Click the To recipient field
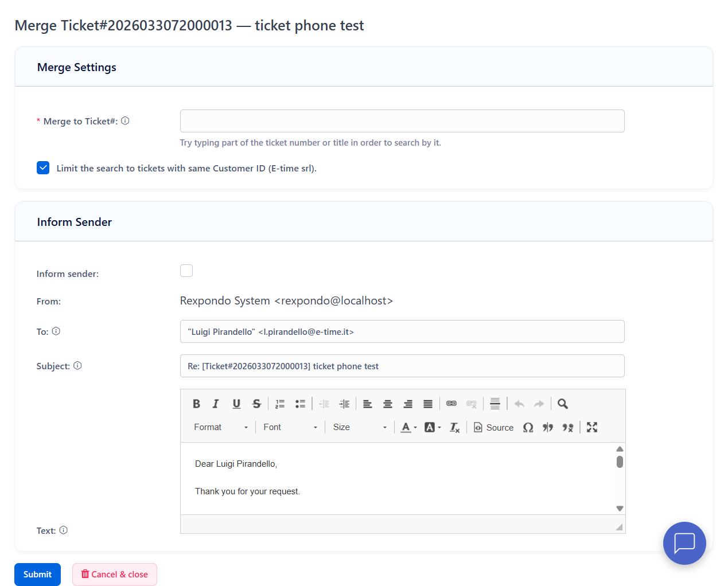Image resolution: width=728 pixels, height=586 pixels. pos(402,331)
